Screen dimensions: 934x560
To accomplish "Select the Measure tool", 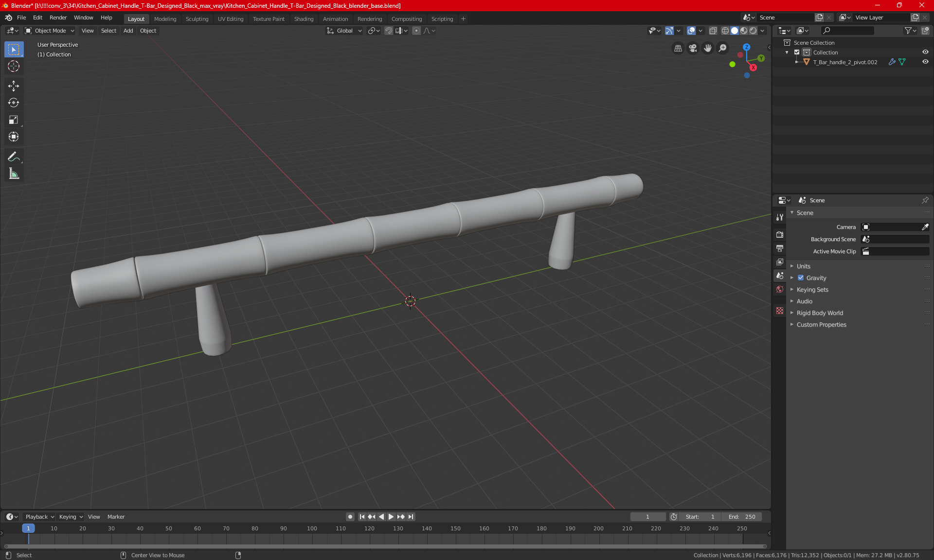I will (14, 174).
